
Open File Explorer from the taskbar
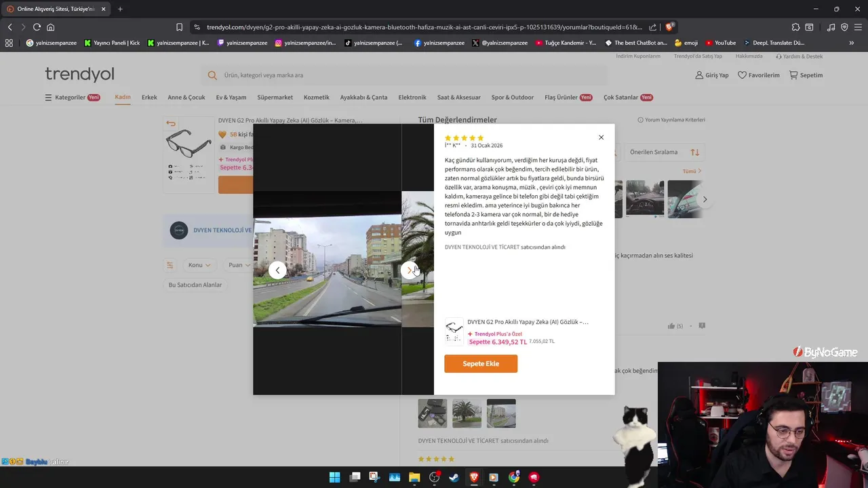(x=414, y=477)
